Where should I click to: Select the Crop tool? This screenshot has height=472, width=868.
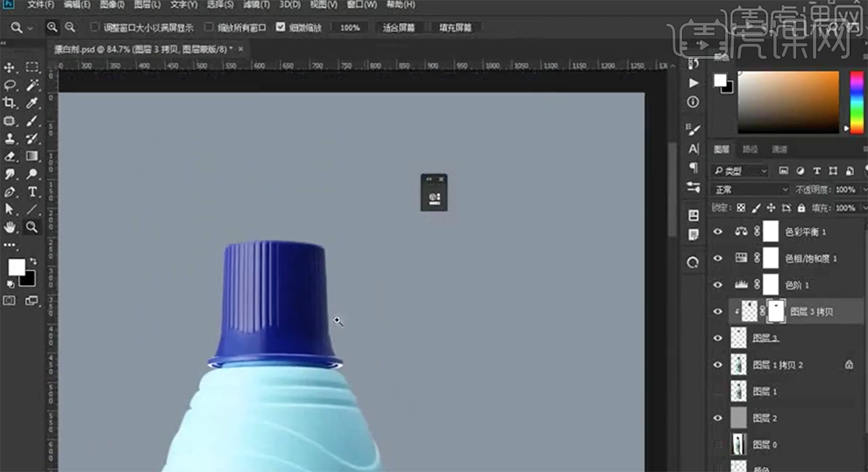coord(11,103)
